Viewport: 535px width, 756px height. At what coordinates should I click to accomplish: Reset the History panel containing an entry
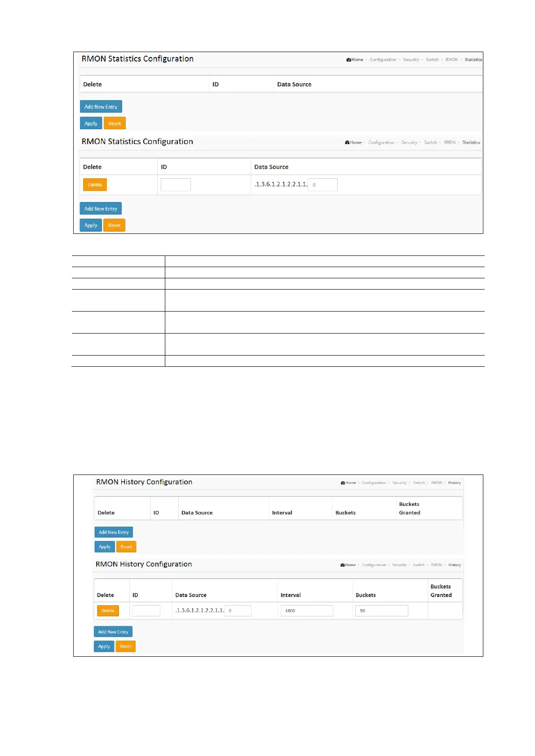pos(126,646)
